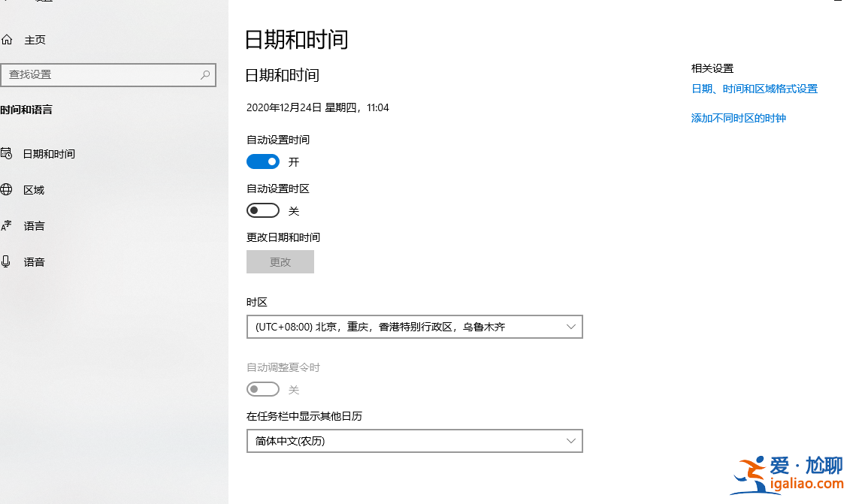
Task: Toggle 自动调整夏令时 switch
Action: 262,388
